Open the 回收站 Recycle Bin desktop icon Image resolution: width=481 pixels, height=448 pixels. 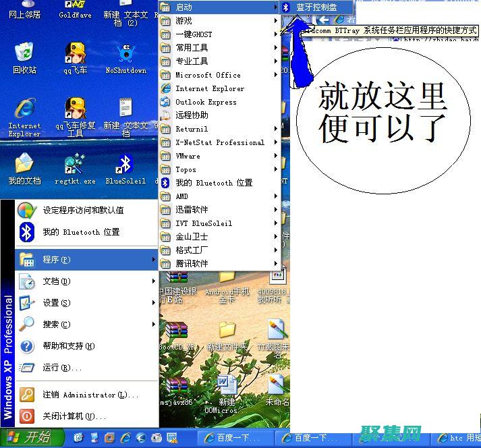[x=24, y=55]
